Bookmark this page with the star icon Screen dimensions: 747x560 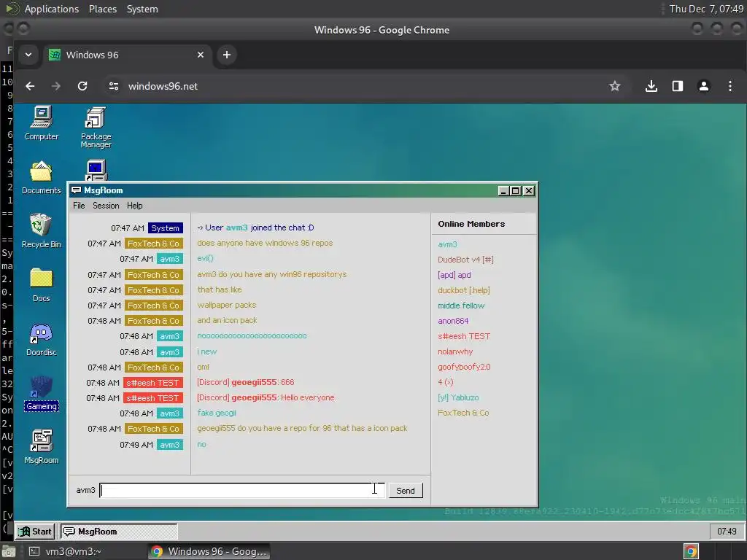click(614, 86)
